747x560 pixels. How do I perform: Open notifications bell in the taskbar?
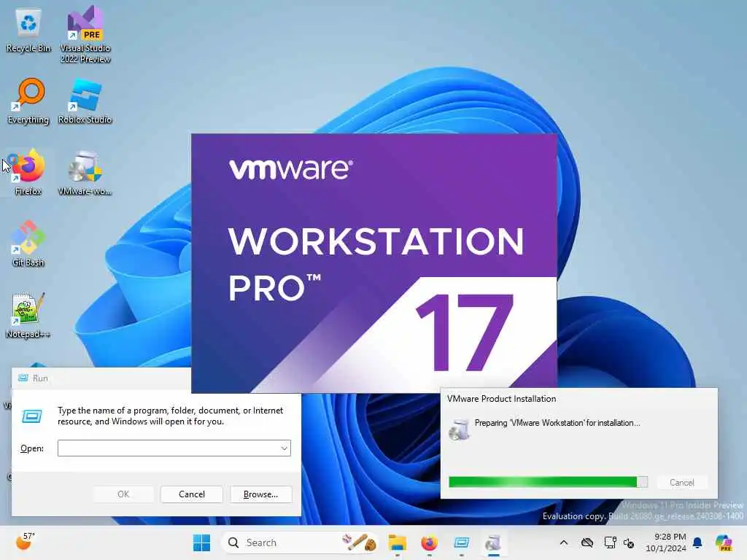click(697, 542)
